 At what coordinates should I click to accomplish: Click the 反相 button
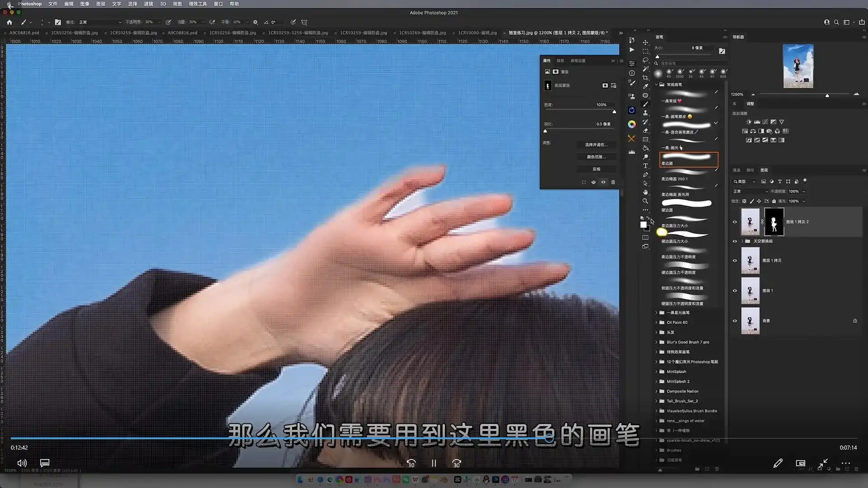click(596, 169)
